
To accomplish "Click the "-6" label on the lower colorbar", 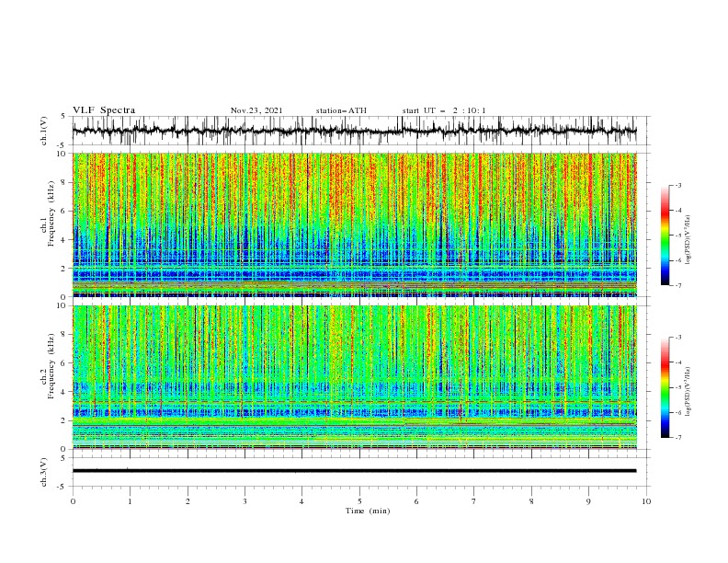I will click(678, 412).
